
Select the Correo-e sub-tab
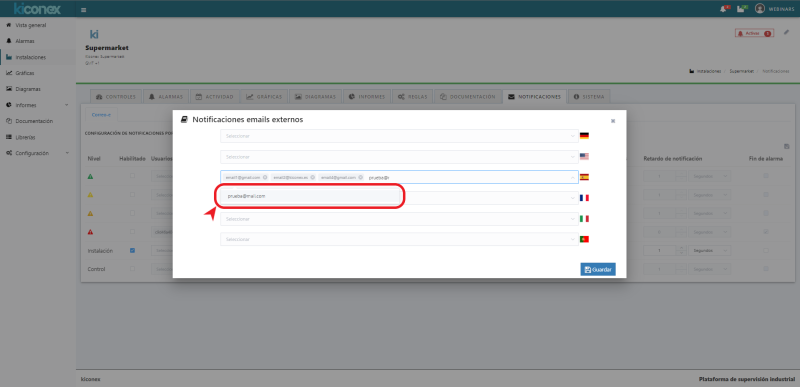(x=101, y=114)
